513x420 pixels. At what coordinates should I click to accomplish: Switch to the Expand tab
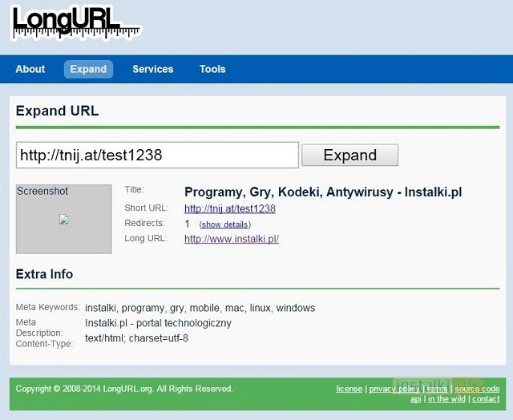pyautogui.click(x=88, y=69)
